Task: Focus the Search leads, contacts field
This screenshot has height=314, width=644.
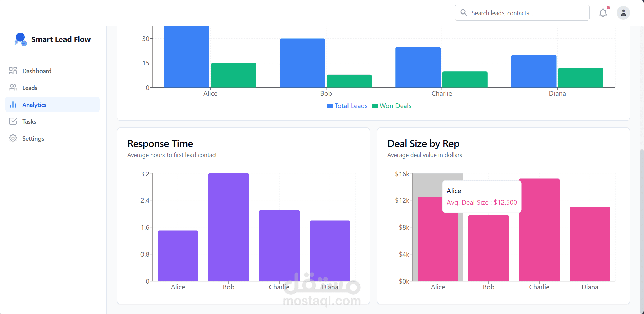Action: point(522,13)
